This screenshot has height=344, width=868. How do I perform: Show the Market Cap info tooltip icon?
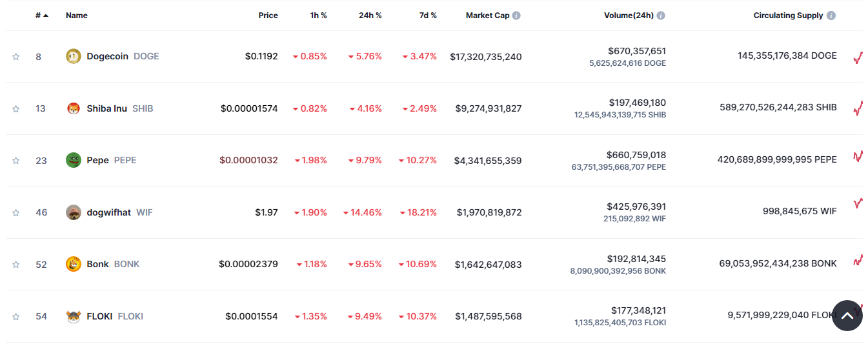[x=516, y=15]
